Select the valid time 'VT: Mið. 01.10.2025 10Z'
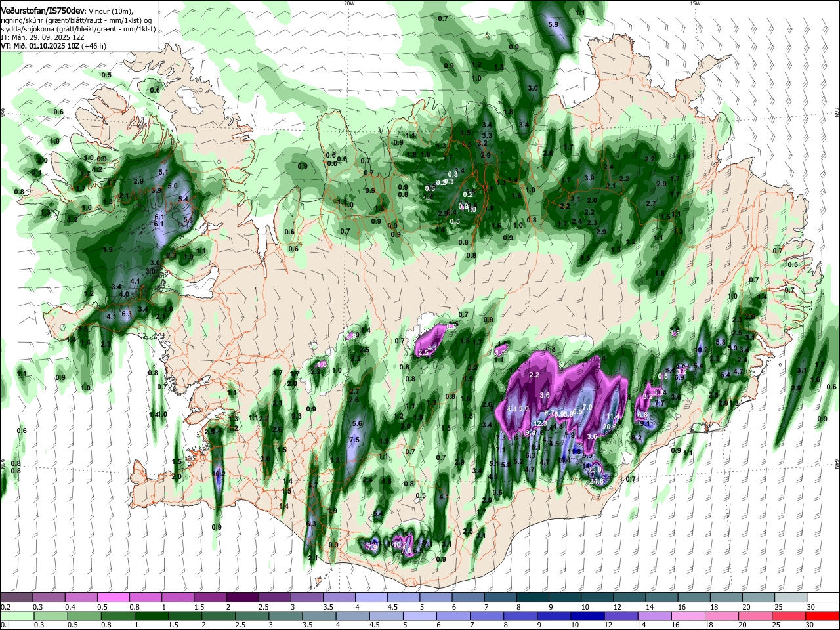 pos(39,47)
